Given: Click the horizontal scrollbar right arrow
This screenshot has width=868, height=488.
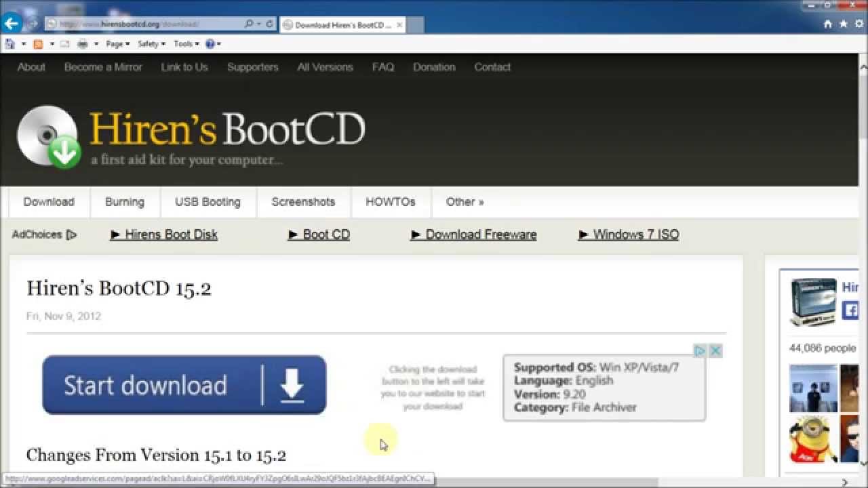Looking at the screenshot, I should point(845,483).
